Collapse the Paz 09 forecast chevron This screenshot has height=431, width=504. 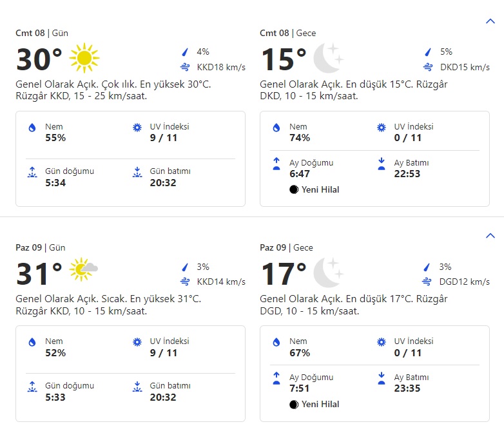(x=490, y=236)
